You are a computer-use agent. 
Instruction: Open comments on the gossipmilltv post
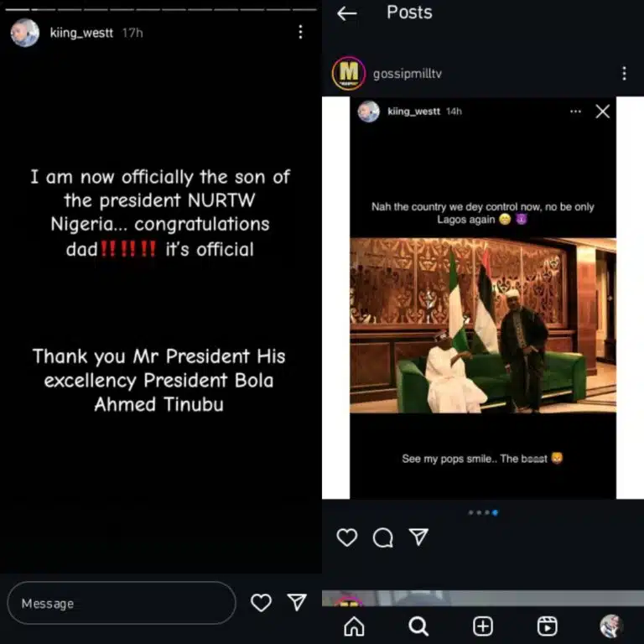383,538
